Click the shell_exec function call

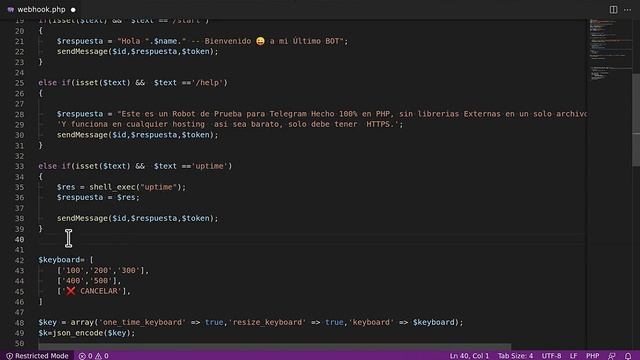112,187
